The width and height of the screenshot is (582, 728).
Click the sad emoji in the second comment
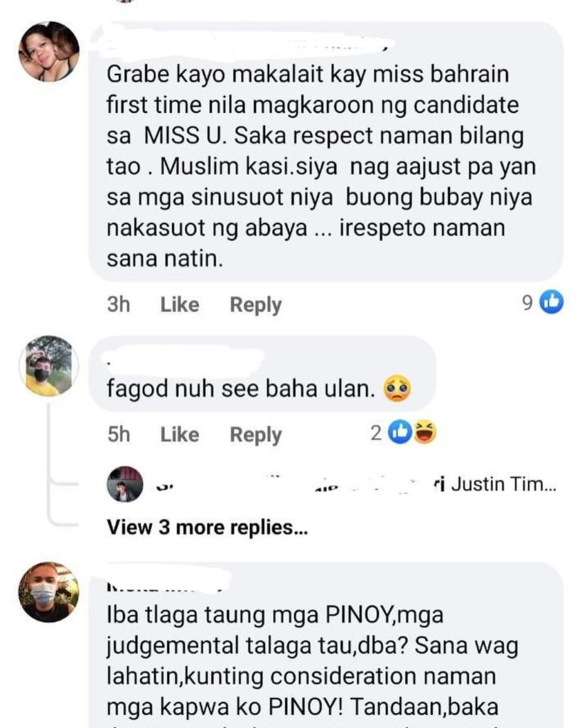point(397,389)
